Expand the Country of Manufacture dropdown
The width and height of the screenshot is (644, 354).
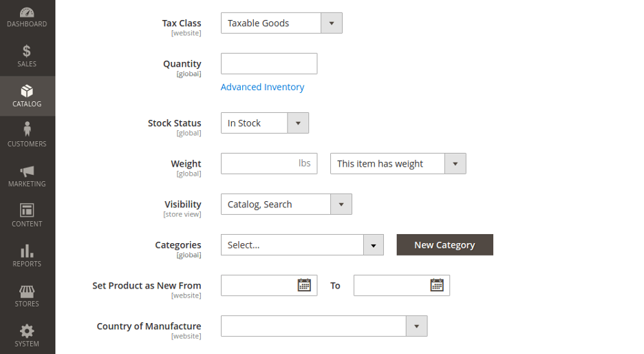[324, 326]
